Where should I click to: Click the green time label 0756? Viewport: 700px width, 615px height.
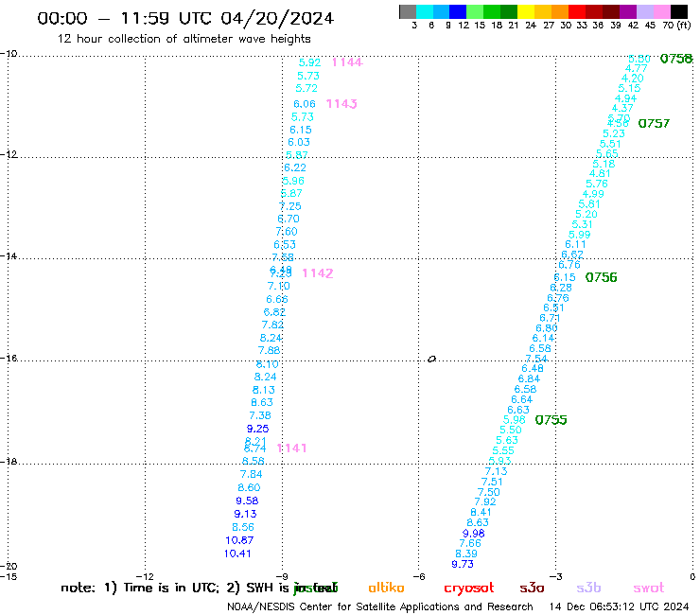(x=602, y=277)
